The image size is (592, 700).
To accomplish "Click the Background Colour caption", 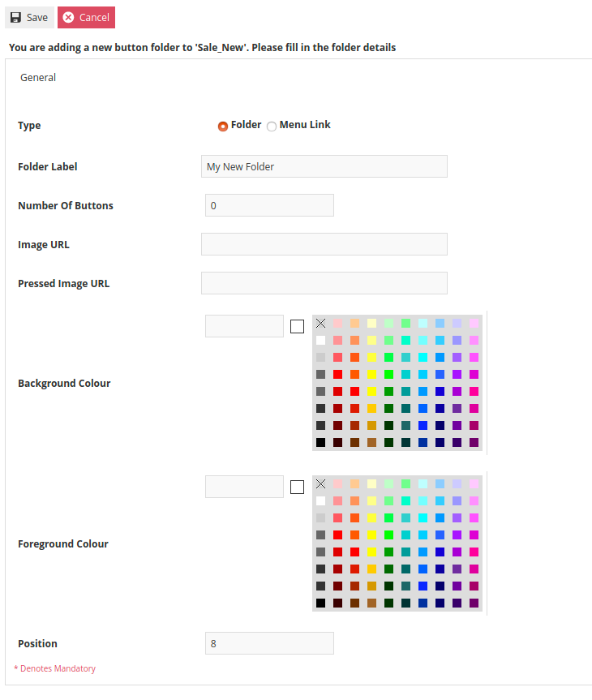I will (64, 384).
